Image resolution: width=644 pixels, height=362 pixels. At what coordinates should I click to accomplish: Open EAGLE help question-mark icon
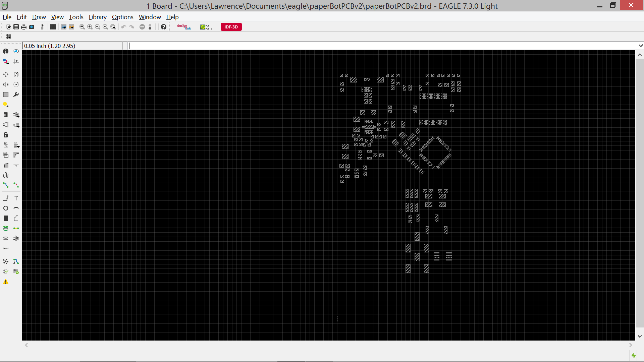[x=164, y=27]
